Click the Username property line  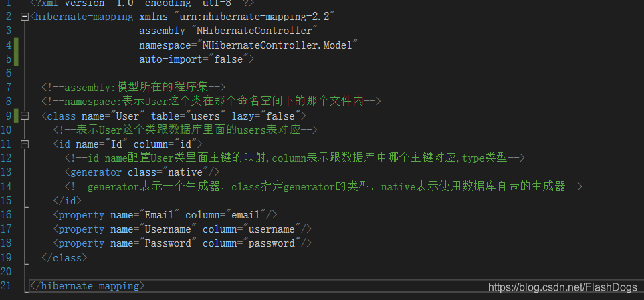[183, 229]
